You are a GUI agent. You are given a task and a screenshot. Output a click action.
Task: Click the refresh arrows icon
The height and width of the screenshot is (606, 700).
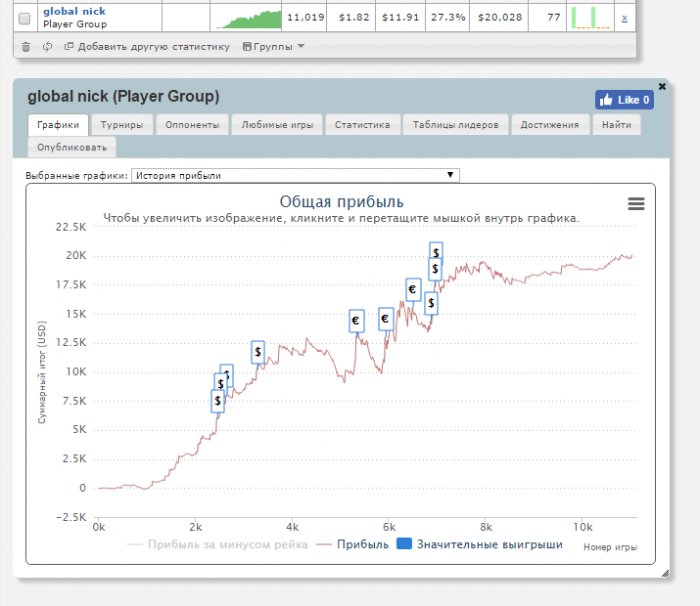click(47, 46)
